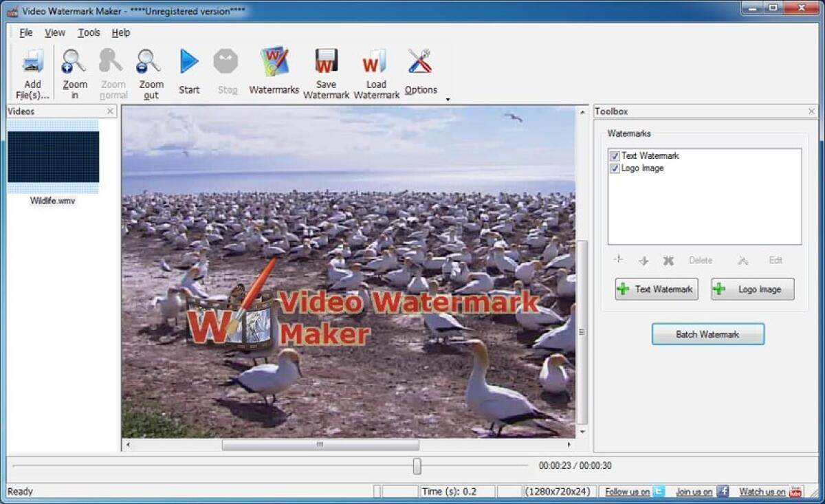
Task: Uncheck the Logo Image item
Action: (614, 168)
